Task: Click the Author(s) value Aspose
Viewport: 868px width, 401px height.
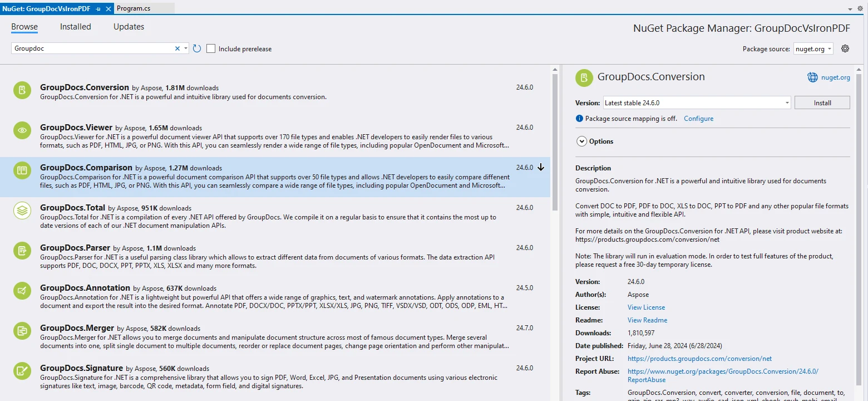Action: [638, 295]
